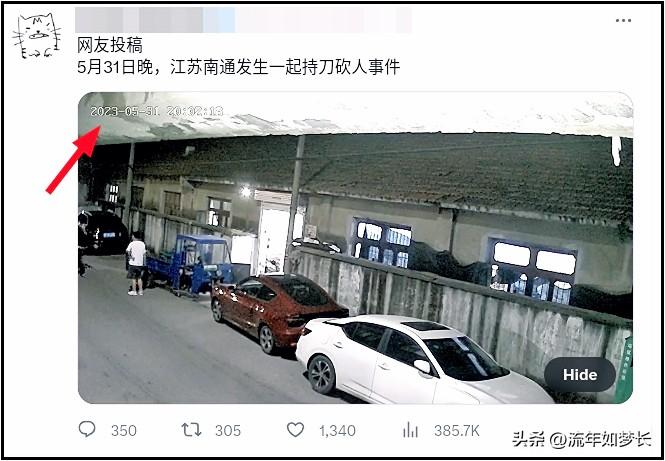
Task: Open the cat sketch profile avatar
Action: 36,36
